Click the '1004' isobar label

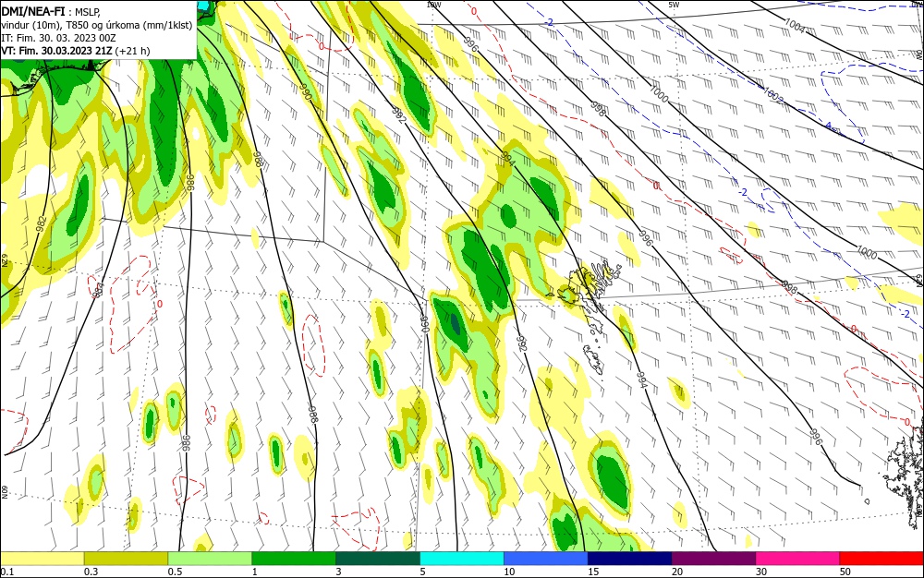click(x=795, y=25)
